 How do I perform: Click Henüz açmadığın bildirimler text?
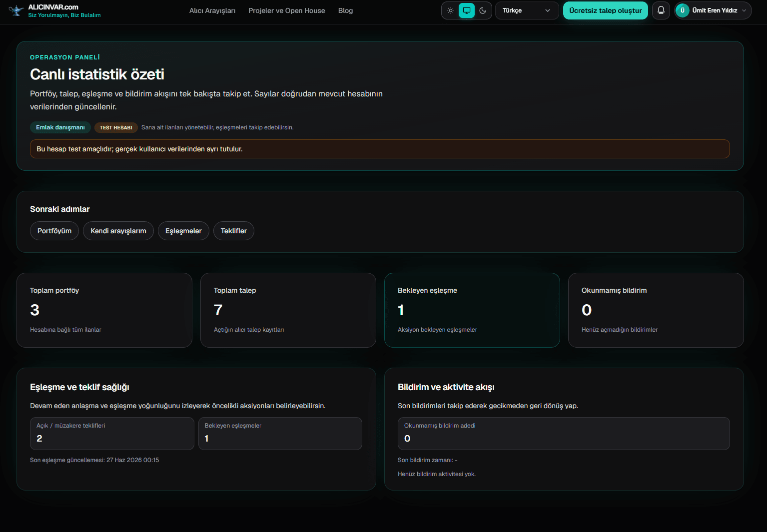(620, 330)
